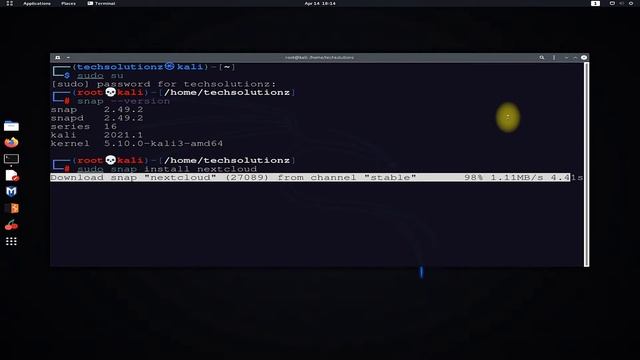640x360 pixels.
Task: Open the power icon in system tray
Action: [x=631, y=3]
